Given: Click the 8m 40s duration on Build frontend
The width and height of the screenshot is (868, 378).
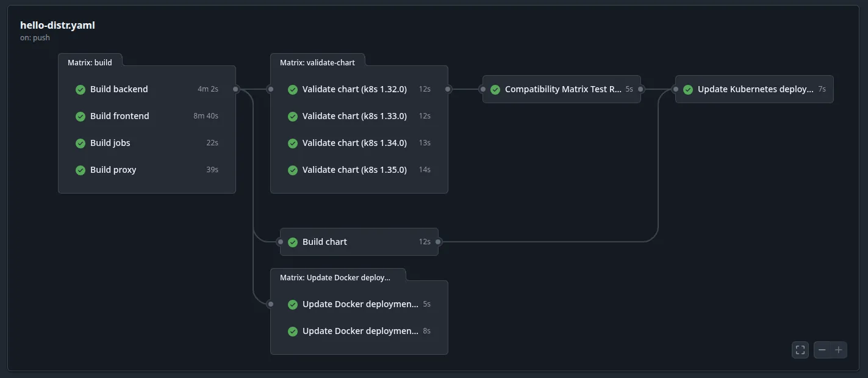Looking at the screenshot, I should point(206,116).
